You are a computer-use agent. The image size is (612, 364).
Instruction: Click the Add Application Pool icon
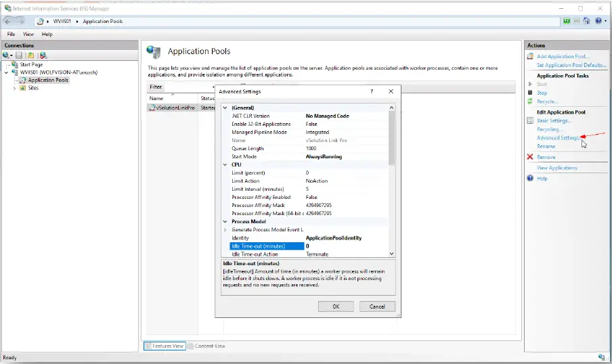tap(531, 56)
